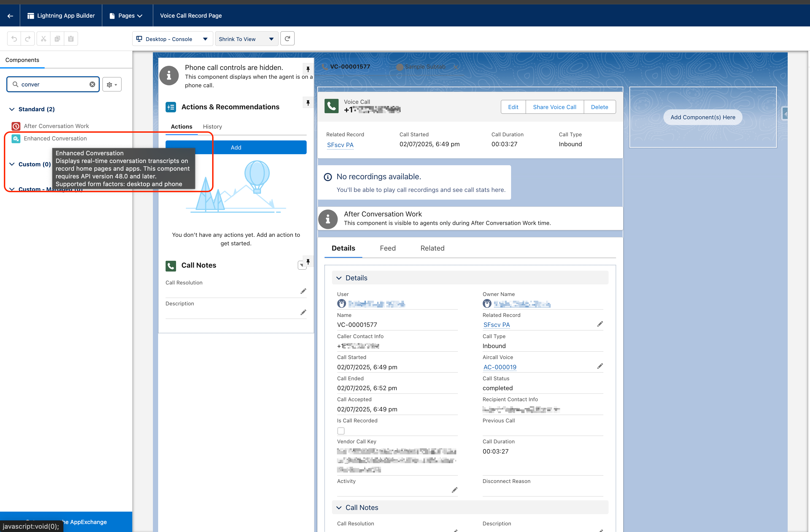Viewport: 810px width, 532px height.
Task: Select the Actions tab
Action: tap(181, 127)
